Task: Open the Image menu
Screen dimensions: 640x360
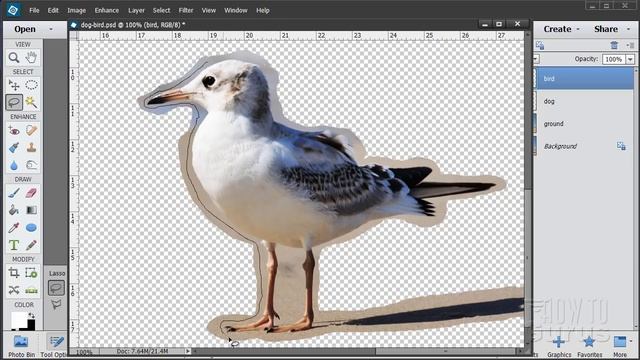Action: pyautogui.click(x=77, y=11)
